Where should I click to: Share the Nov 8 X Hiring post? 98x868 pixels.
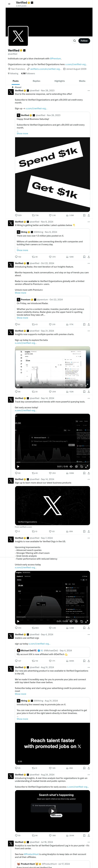pyautogui.click(x=89, y=257)
